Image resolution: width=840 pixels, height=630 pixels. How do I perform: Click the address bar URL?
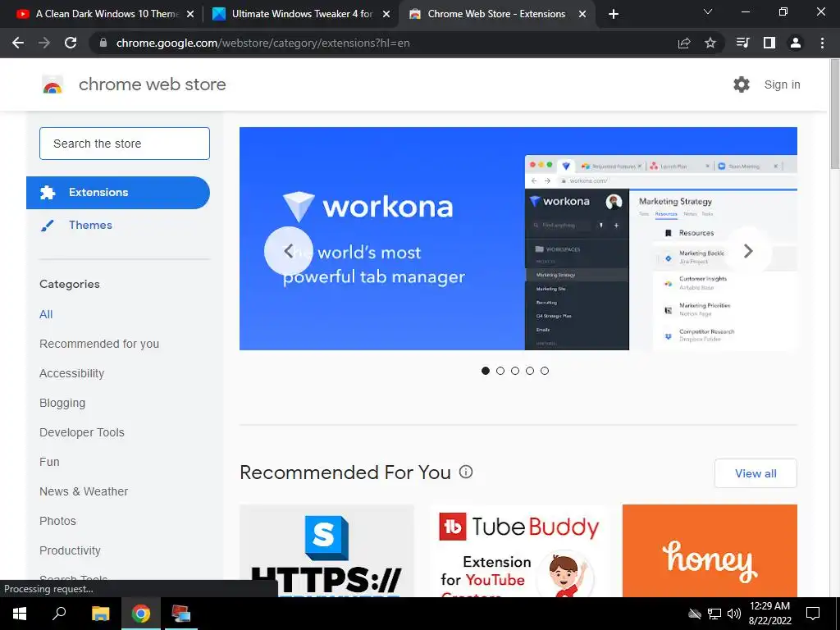tap(263, 43)
